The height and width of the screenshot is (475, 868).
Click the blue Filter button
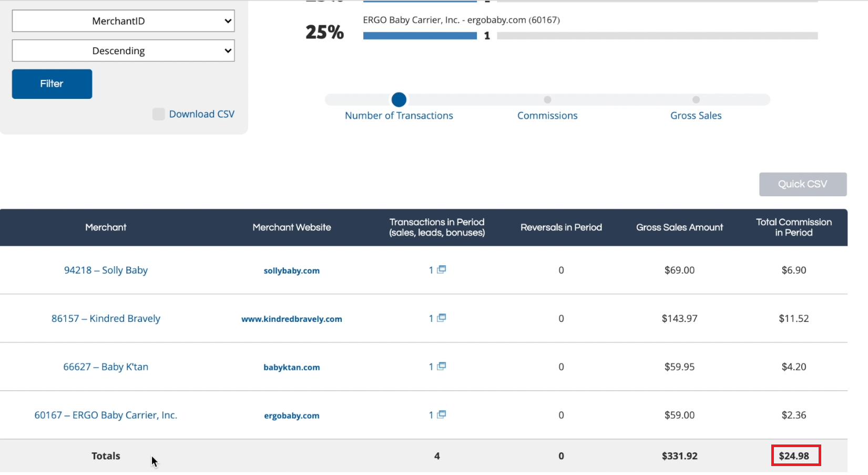52,84
